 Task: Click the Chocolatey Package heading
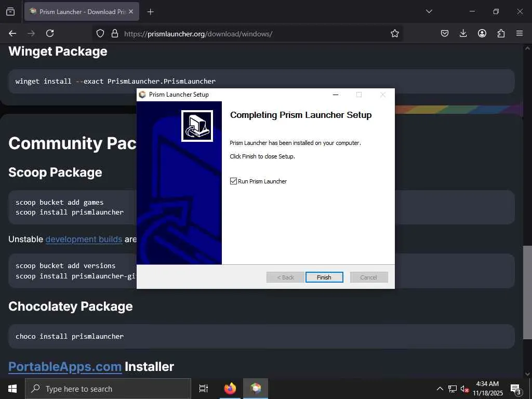pos(71,307)
